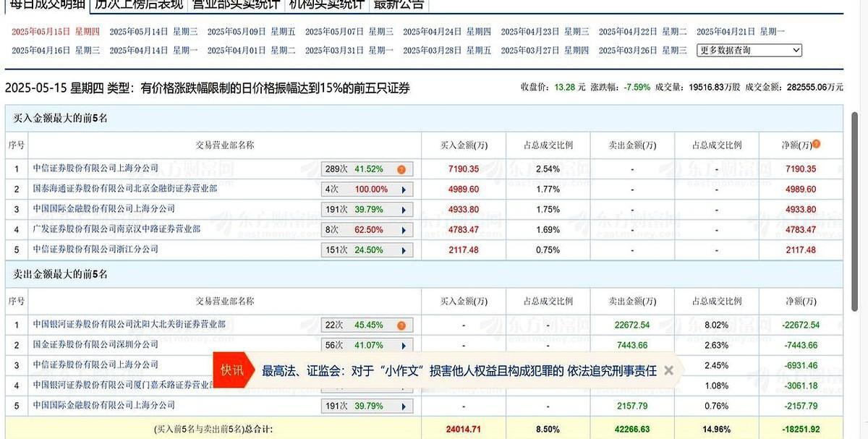
Task: Open sell-table 中国国际金融上海分公司 link
Action: (103, 406)
